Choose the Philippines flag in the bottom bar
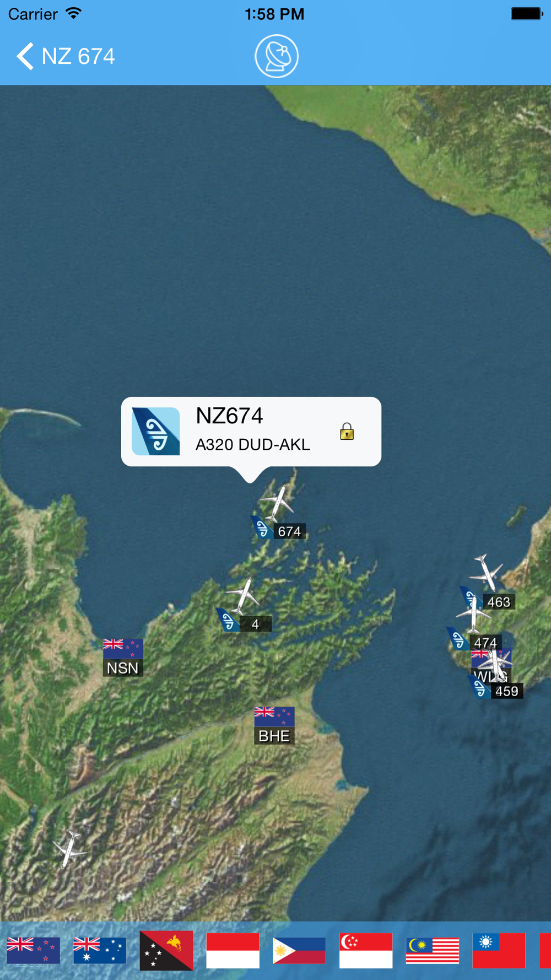Image resolution: width=551 pixels, height=980 pixels. (299, 951)
